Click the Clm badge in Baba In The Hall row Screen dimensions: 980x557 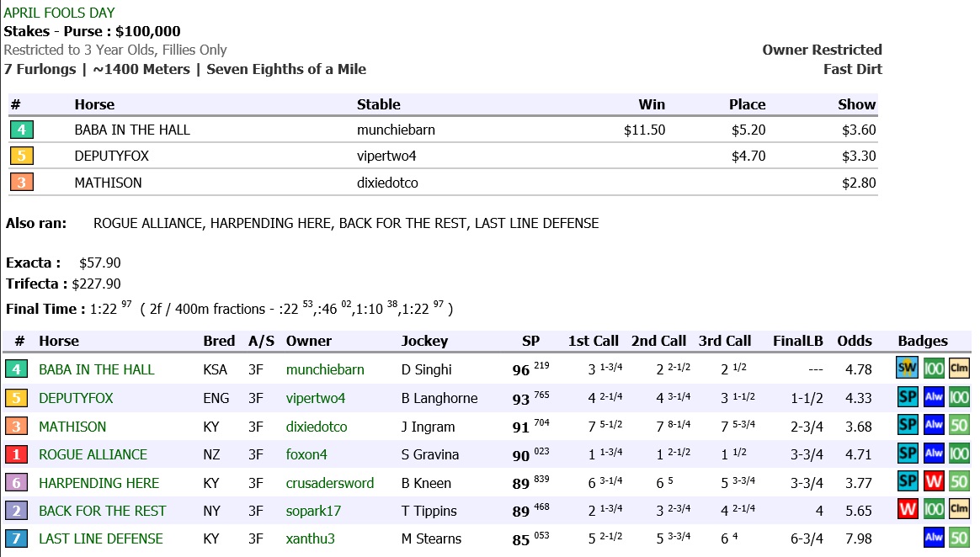[959, 369]
